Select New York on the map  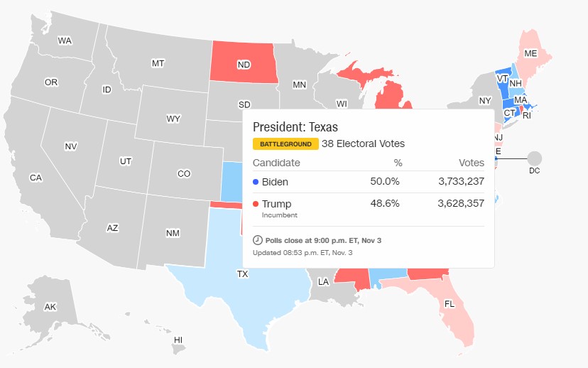coord(485,101)
